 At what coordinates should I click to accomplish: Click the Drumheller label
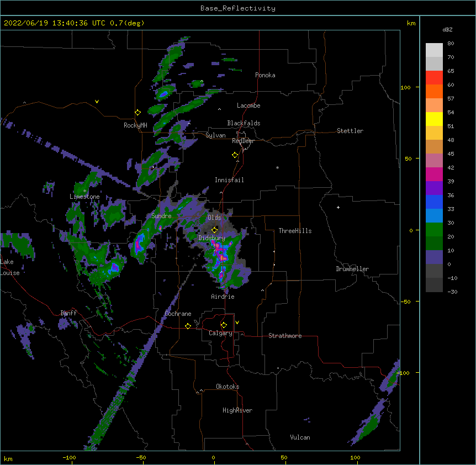(352, 269)
